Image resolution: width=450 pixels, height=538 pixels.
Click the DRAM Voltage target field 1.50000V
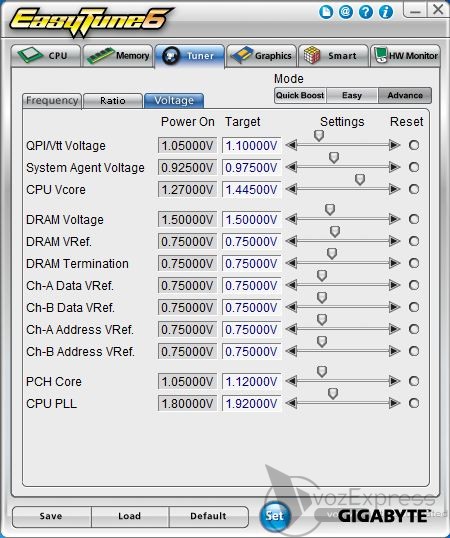point(251,219)
